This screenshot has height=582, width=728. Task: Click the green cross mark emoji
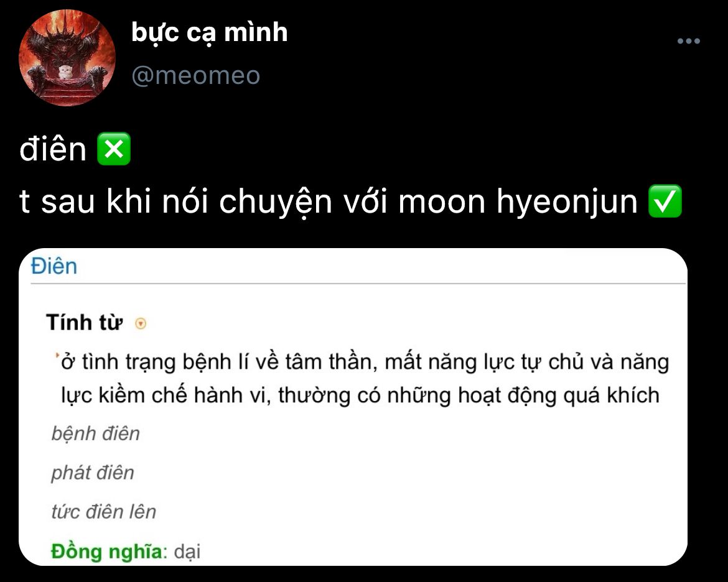click(x=114, y=149)
